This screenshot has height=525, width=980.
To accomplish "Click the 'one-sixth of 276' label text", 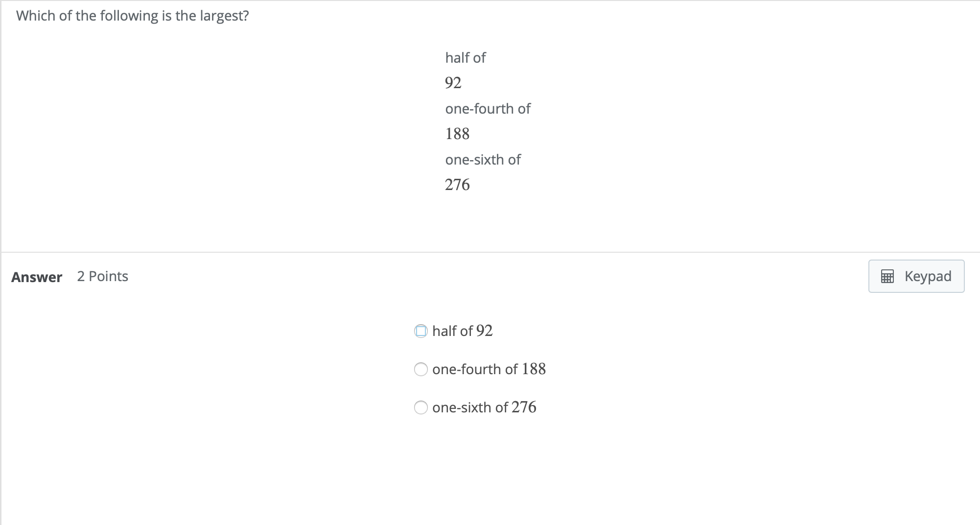I will [x=484, y=407].
